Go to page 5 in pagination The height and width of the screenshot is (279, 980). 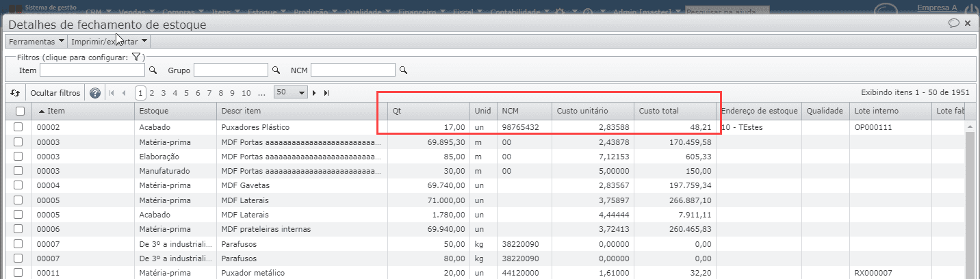[x=186, y=93]
